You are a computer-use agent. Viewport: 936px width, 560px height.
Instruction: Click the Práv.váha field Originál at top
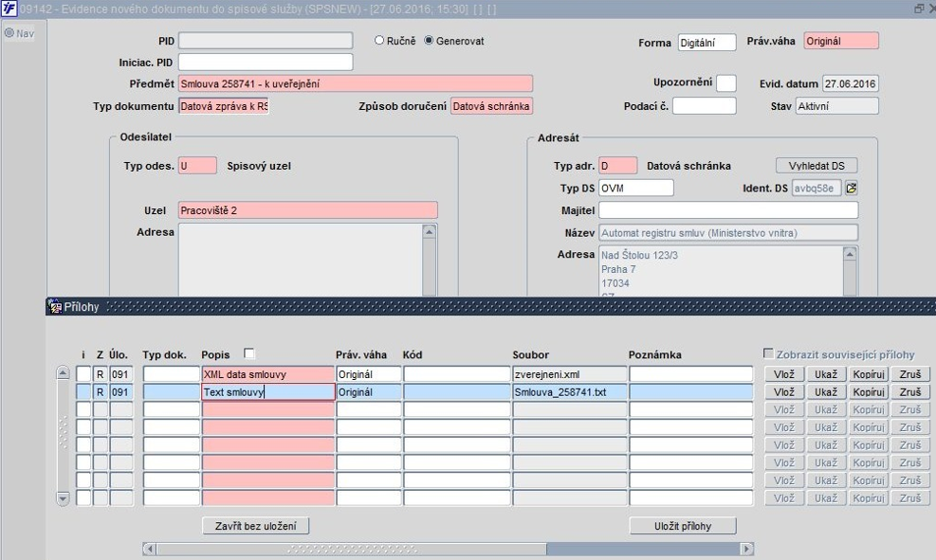tap(841, 41)
